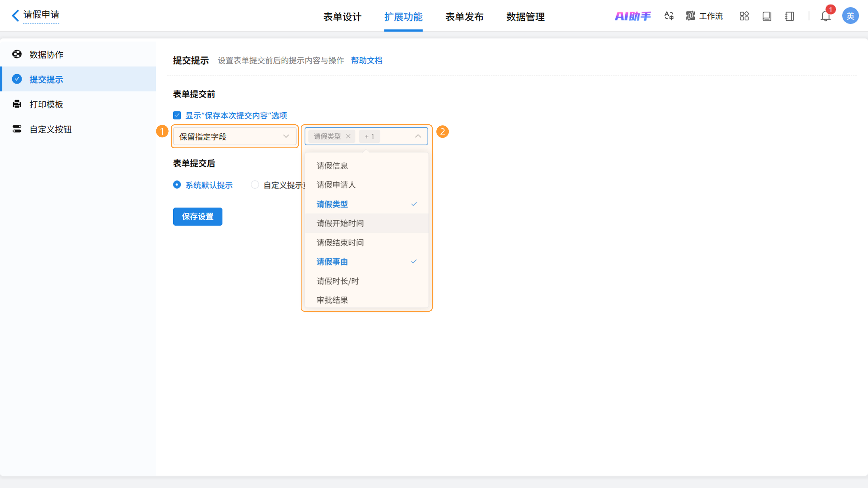Open the notification bell
Image resolution: width=868 pixels, height=488 pixels.
coord(825,16)
